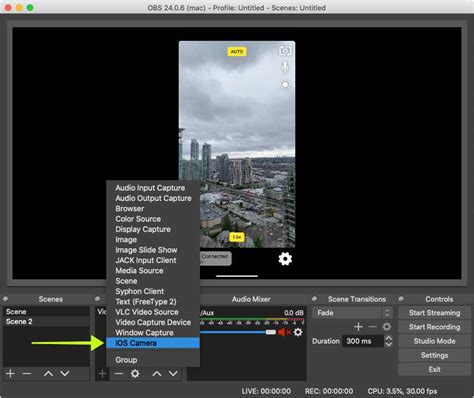Click the CPU usage status text
Viewport: 474px width, 398px height.
[402, 391]
